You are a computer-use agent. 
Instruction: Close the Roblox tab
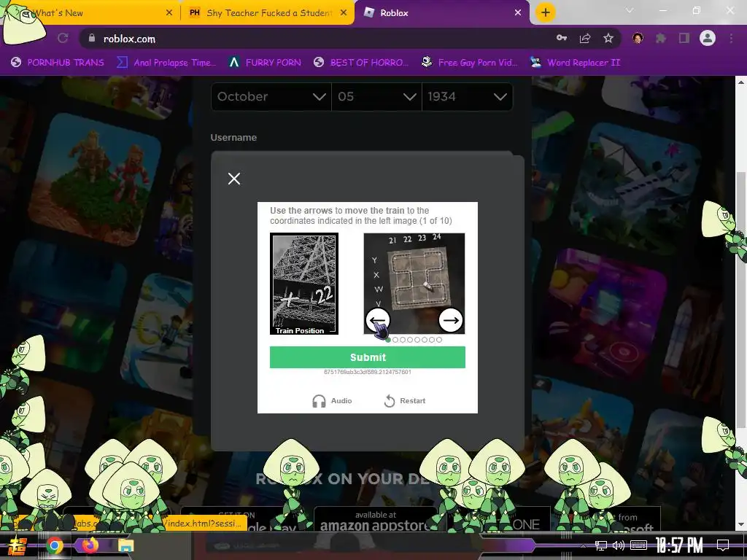[x=518, y=13]
